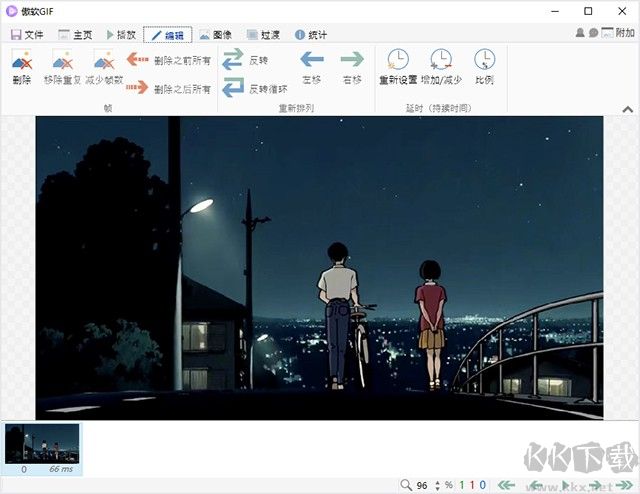Click the user profile icon near 附加
This screenshot has width=640, height=494.
tap(580, 33)
